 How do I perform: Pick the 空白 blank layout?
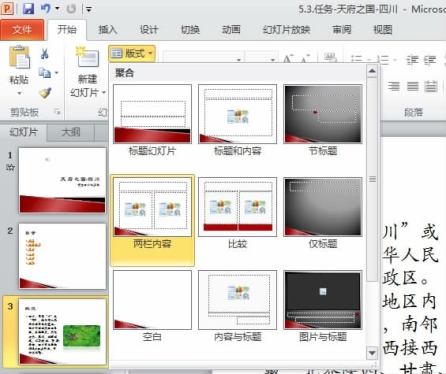pos(152,306)
